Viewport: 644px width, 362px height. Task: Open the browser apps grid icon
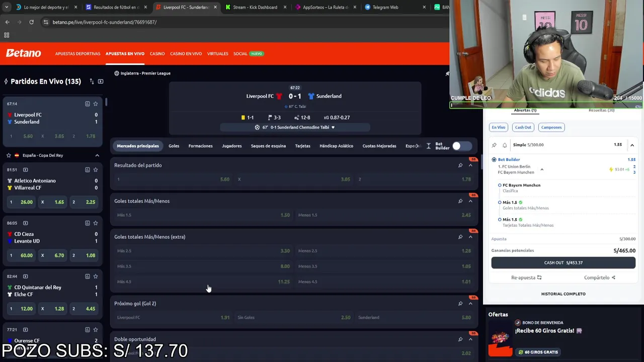pyautogui.click(x=7, y=35)
